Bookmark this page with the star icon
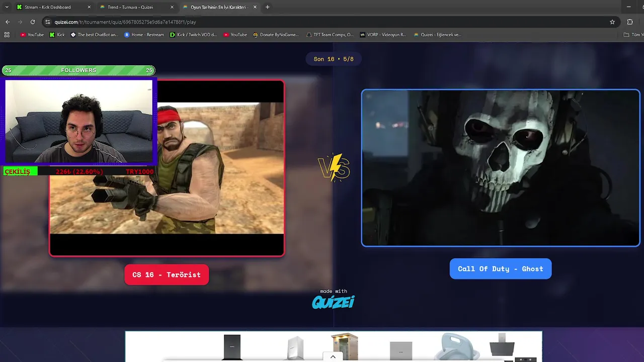This screenshot has height=362, width=644. 612,22
